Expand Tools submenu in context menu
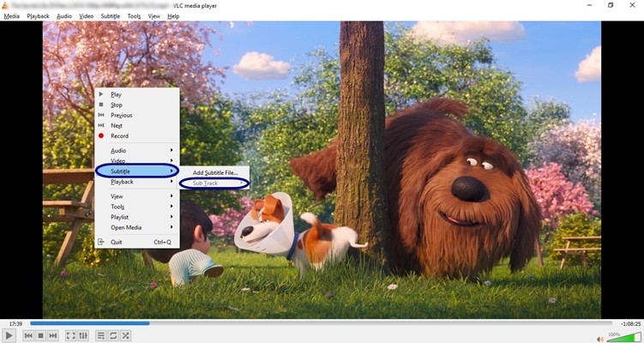644x343 pixels. click(136, 207)
